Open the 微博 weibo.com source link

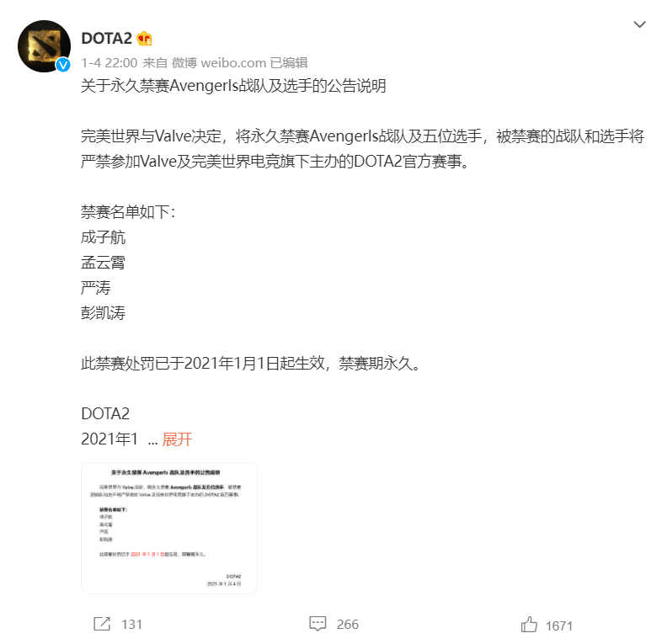(x=219, y=63)
